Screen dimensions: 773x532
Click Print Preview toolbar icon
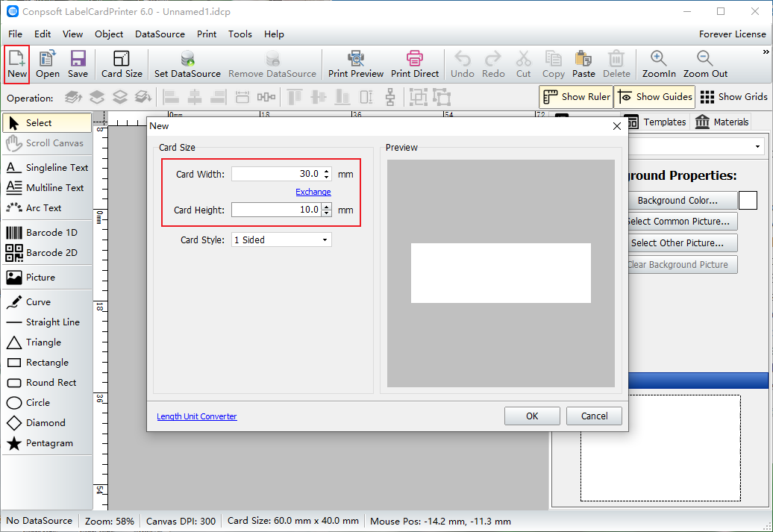click(356, 64)
